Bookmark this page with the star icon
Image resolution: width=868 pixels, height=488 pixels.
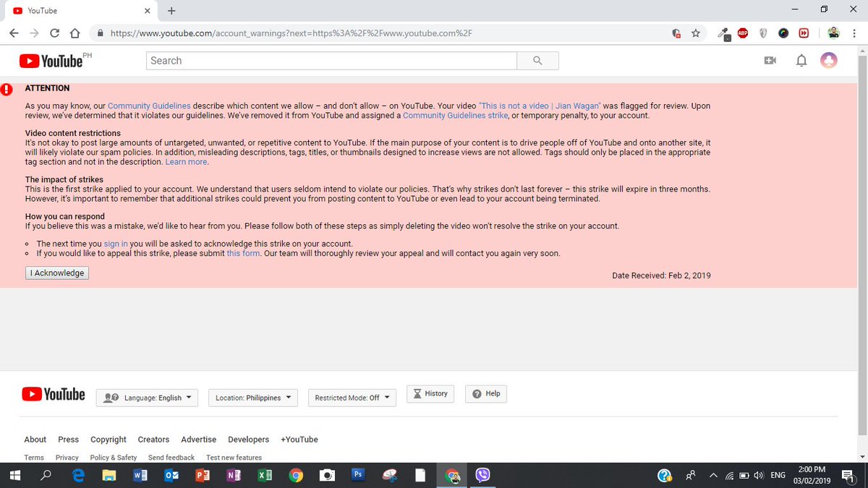click(696, 33)
